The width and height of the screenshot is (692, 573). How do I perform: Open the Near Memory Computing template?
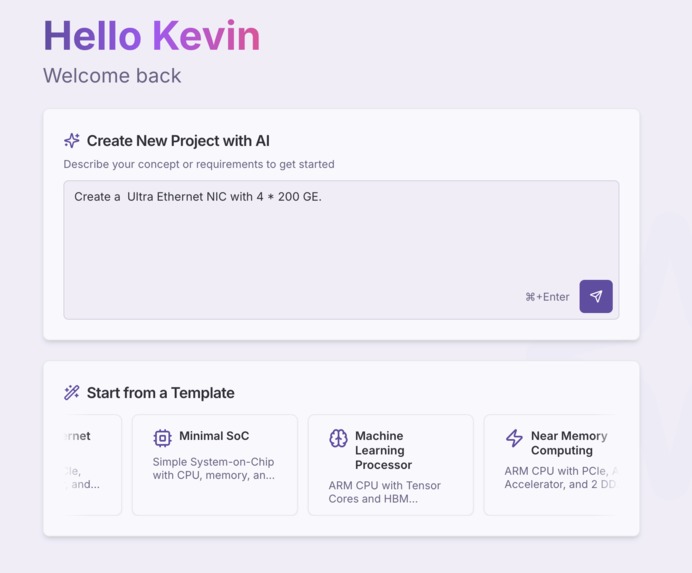(x=551, y=465)
